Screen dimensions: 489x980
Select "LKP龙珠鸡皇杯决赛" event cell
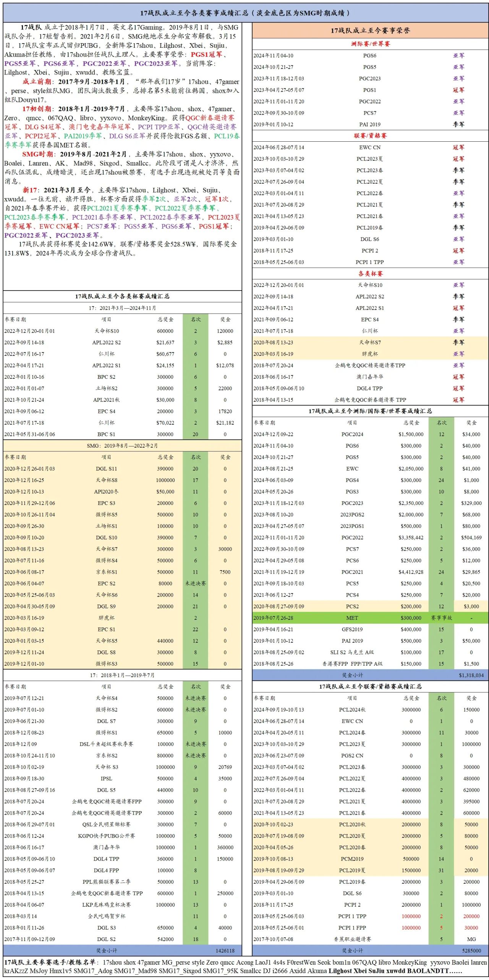[x=106, y=904]
